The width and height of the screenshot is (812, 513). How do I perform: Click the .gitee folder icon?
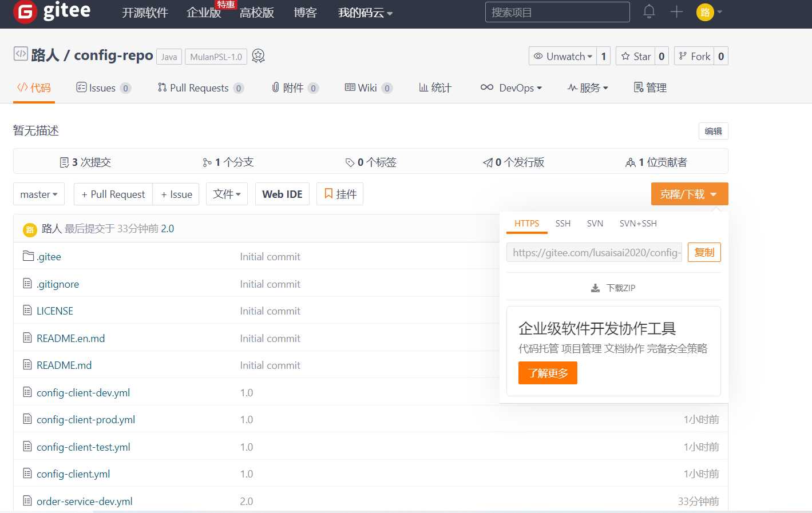click(28, 256)
